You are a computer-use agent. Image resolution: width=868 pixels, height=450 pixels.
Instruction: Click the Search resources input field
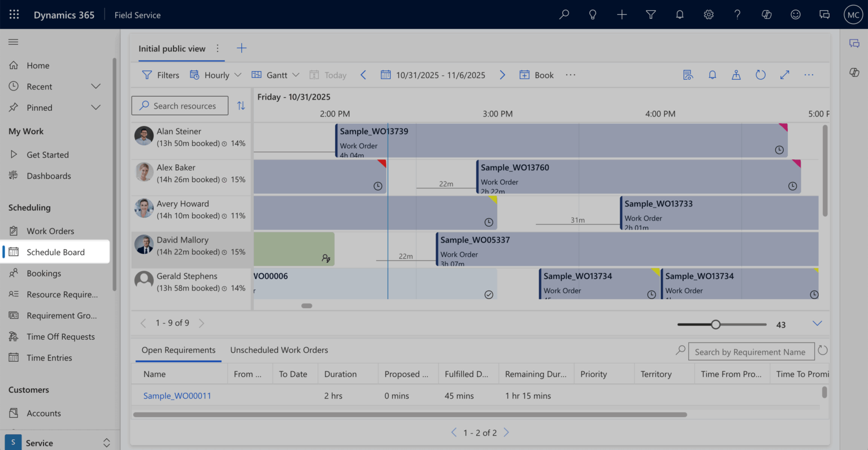180,106
